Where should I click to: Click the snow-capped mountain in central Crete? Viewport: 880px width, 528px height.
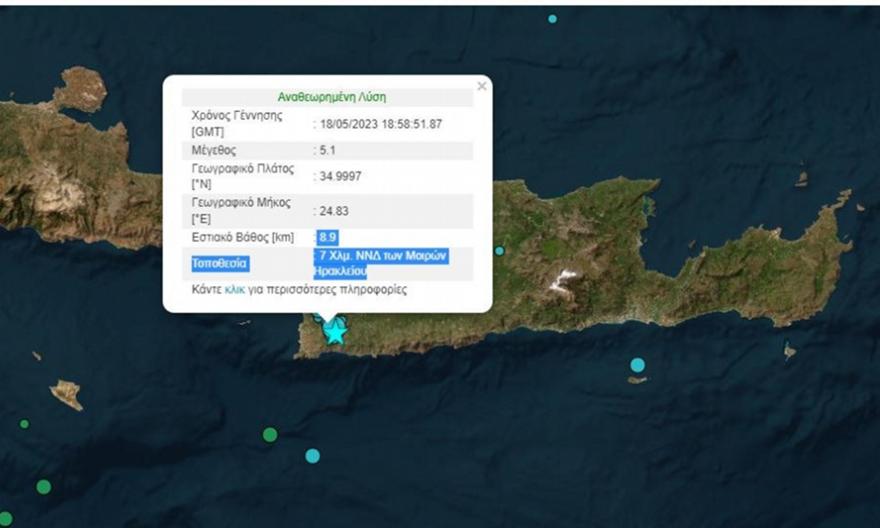click(x=566, y=281)
